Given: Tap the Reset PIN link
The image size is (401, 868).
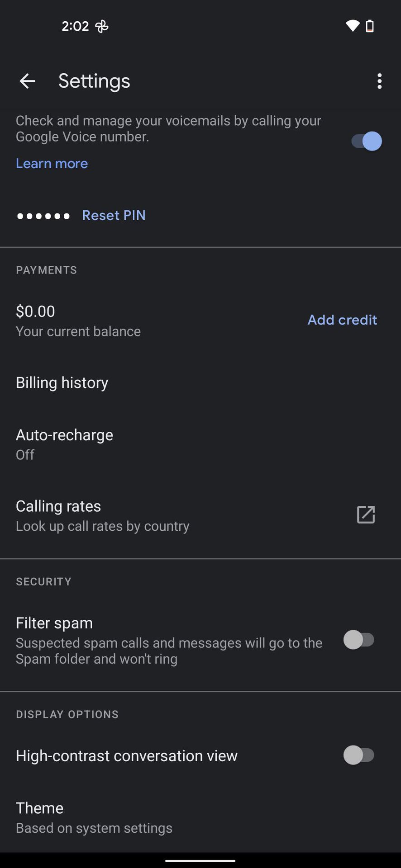Looking at the screenshot, I should 114,215.
